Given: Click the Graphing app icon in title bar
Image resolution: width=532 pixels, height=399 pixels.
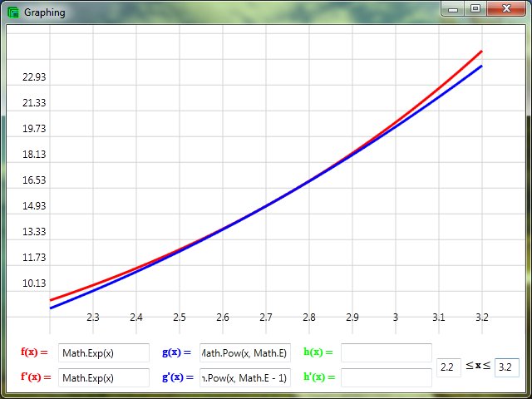Looking at the screenshot, I should [x=13, y=12].
